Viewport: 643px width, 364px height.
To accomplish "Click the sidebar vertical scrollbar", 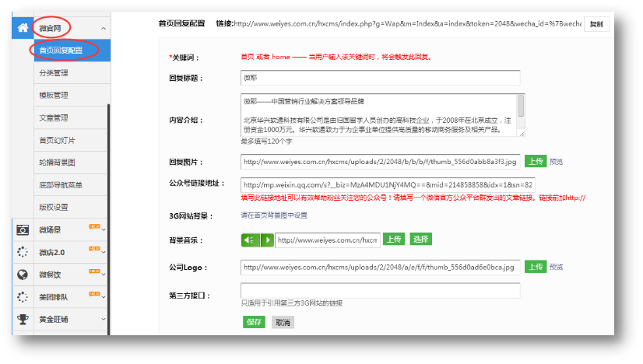I will click(108, 219).
